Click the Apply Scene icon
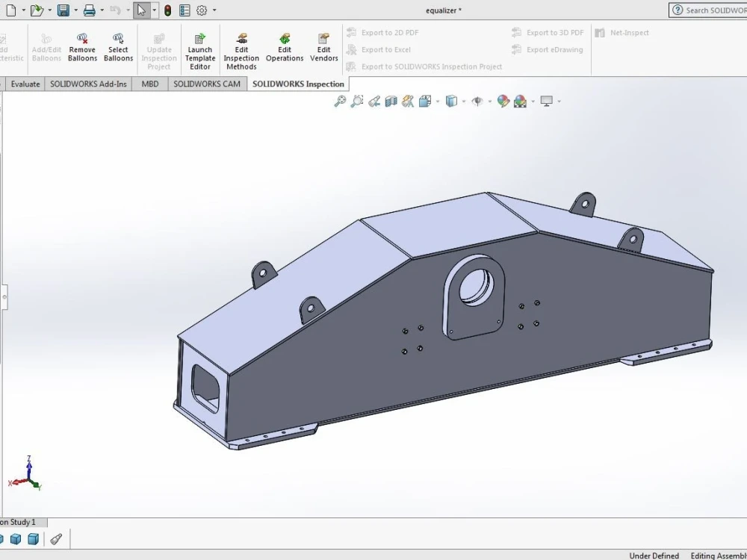This screenshot has height=560, width=747. pyautogui.click(x=520, y=101)
